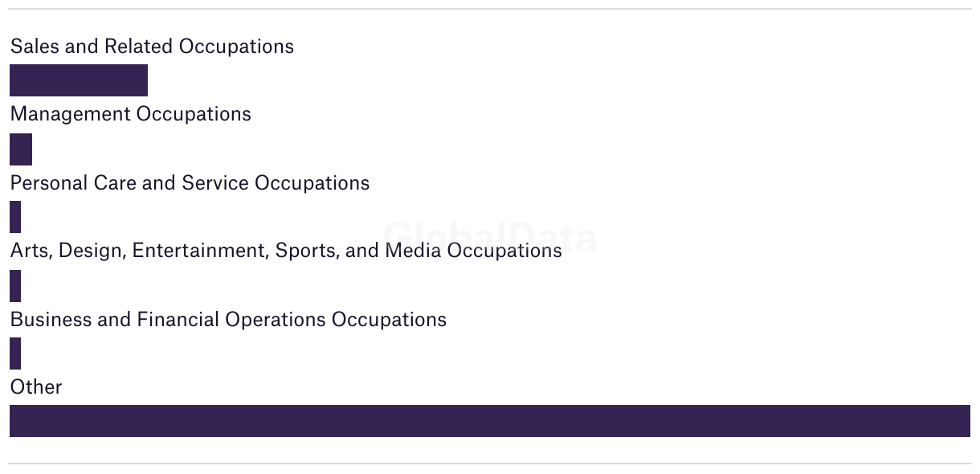
Task: Click the GlobalData watermark in chart center
Action: (490, 237)
